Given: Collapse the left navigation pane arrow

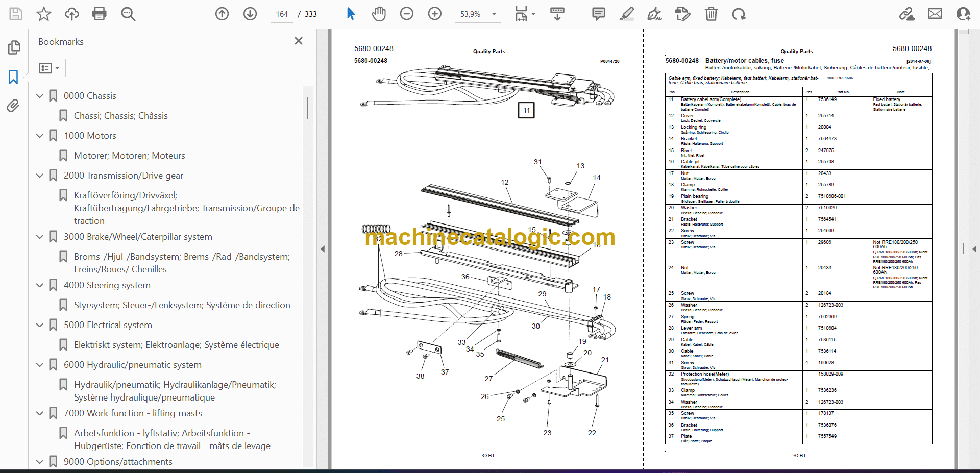Looking at the screenshot, I should pos(323,249).
